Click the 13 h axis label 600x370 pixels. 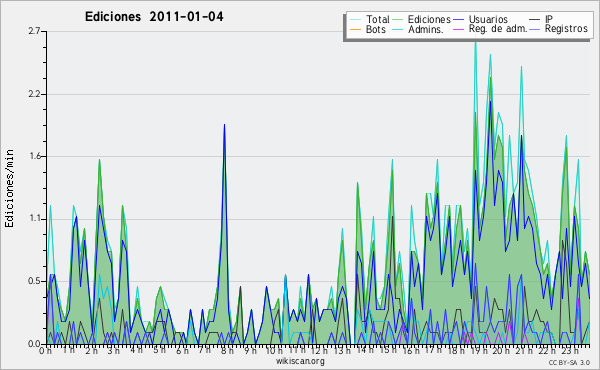[342, 350]
